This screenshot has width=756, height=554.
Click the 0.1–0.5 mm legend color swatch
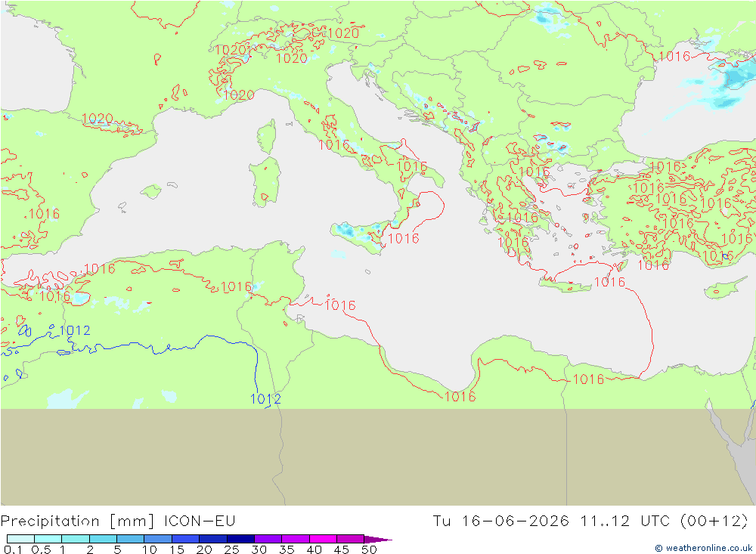[x=20, y=539]
